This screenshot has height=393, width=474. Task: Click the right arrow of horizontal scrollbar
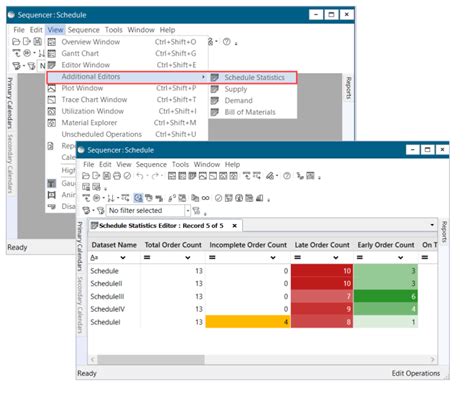433,359
